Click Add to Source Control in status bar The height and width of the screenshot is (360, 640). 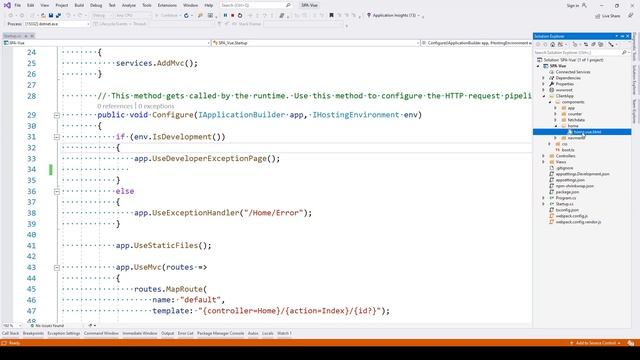pyautogui.click(x=596, y=343)
